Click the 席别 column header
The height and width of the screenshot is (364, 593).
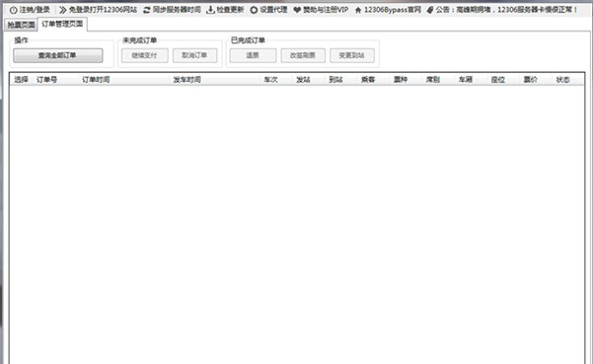click(x=439, y=80)
